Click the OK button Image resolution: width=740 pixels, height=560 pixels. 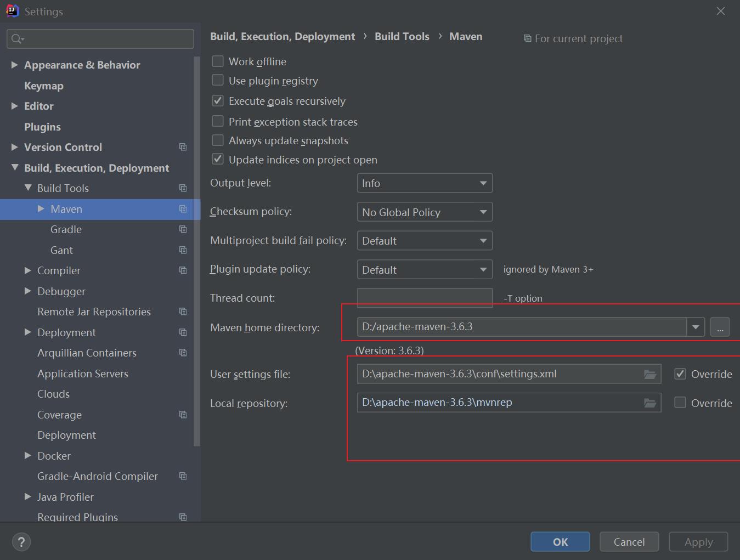(560, 542)
